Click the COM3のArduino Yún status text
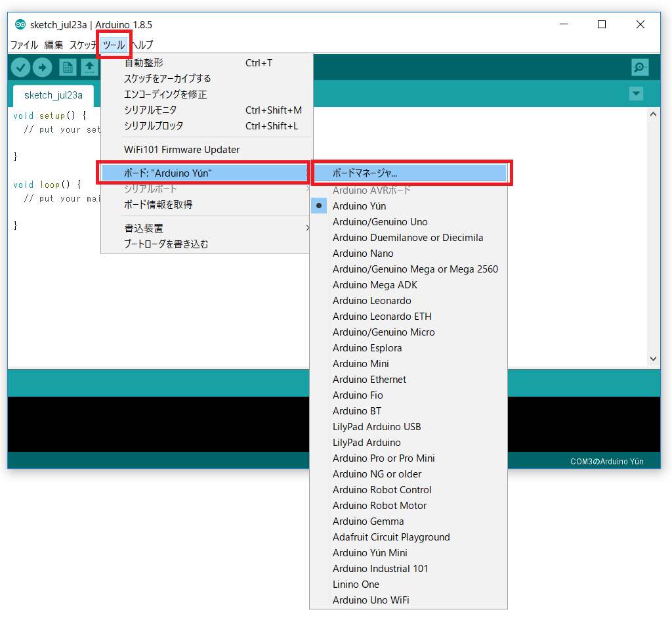 pos(606,461)
